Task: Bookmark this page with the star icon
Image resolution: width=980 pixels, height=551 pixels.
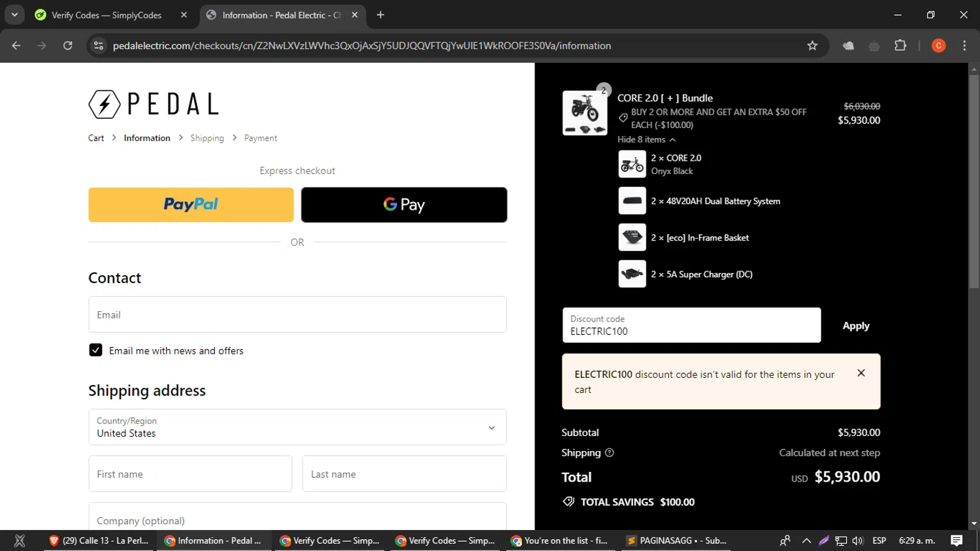Action: (812, 46)
